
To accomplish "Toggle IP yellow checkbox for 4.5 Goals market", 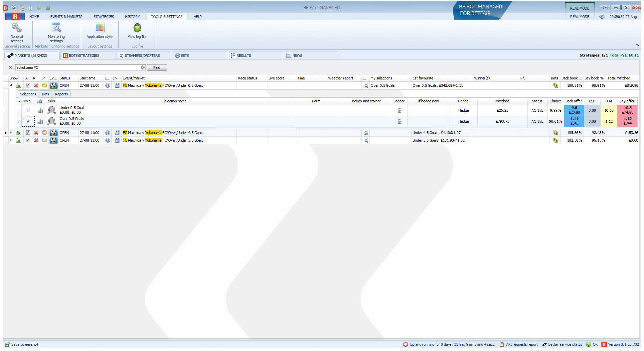I will pyautogui.click(x=44, y=133).
